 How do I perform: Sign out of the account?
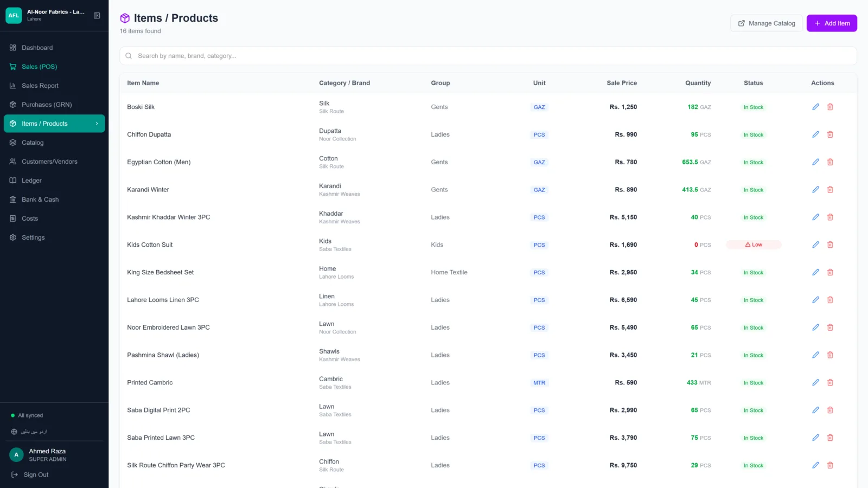pyautogui.click(x=30, y=475)
